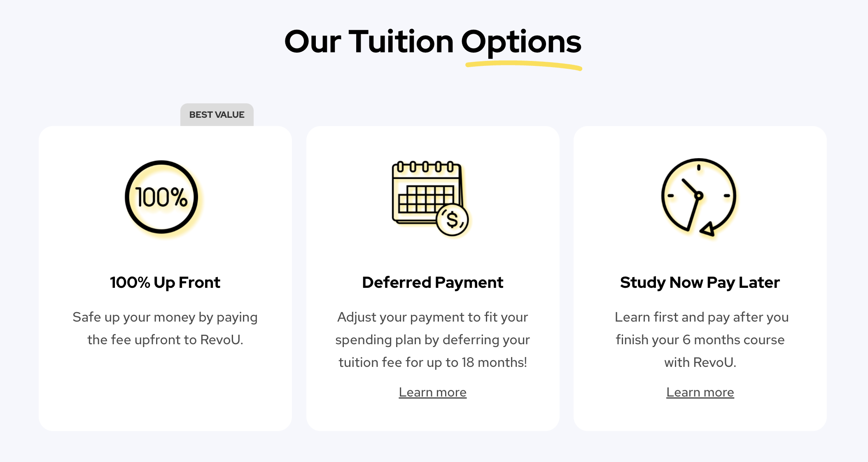
Task: Click the calendar grid in the icon
Action: point(426,198)
